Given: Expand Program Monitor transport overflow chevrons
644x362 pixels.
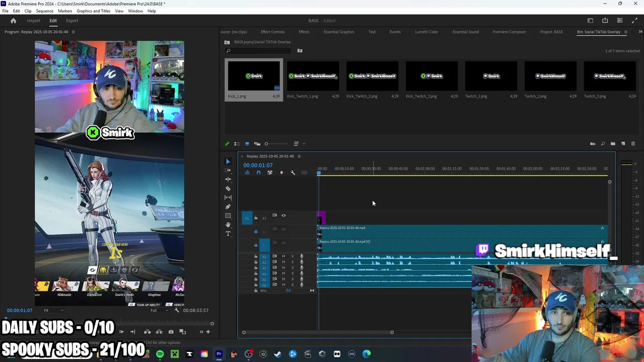Looking at the screenshot, I should click(201, 332).
